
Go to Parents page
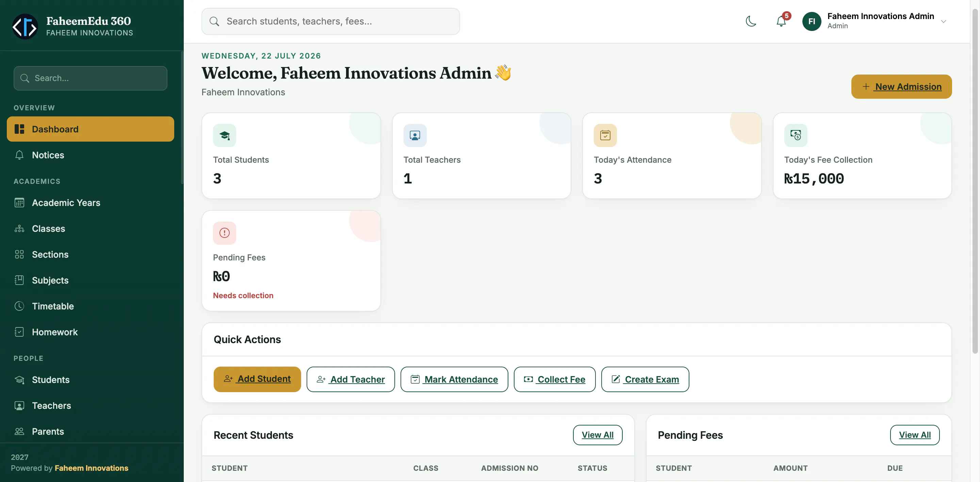pos(91,431)
